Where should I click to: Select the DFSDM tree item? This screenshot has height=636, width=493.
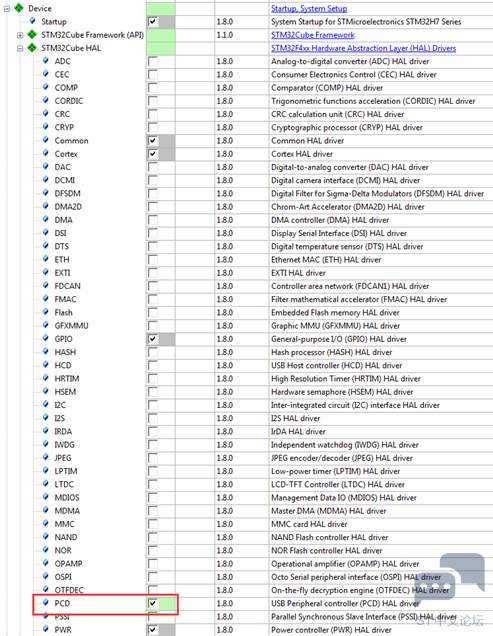click(x=67, y=193)
